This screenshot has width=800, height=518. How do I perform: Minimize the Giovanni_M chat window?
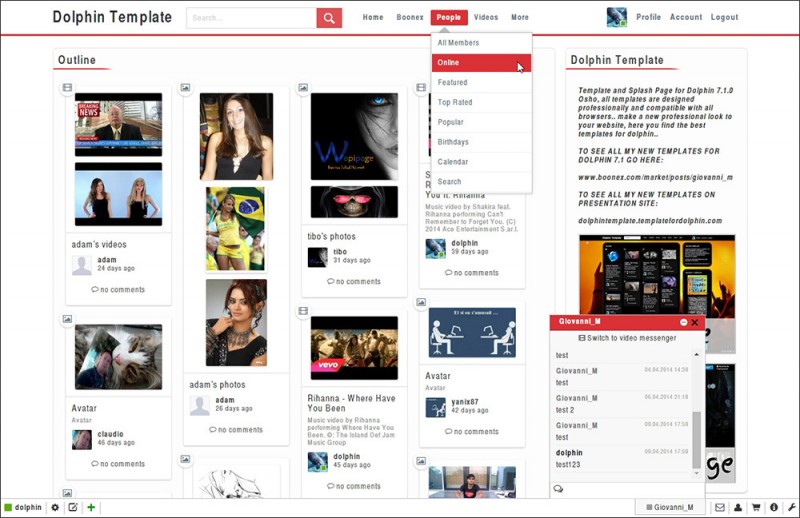pyautogui.click(x=684, y=323)
